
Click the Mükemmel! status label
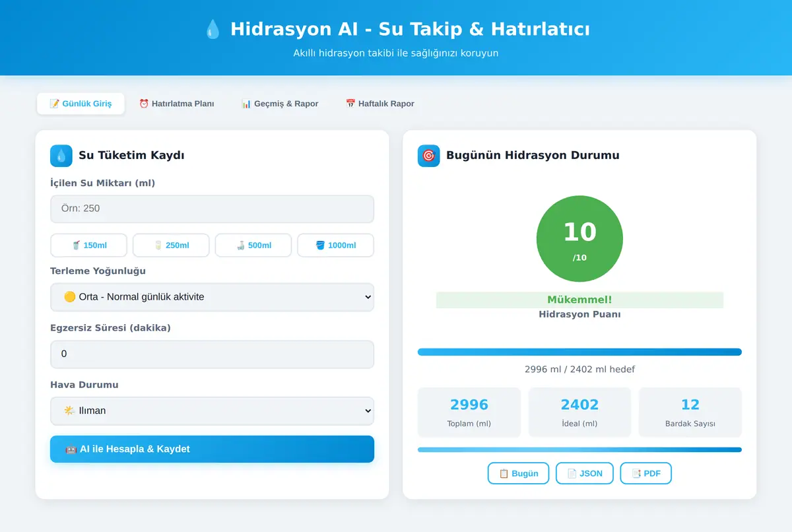point(579,300)
